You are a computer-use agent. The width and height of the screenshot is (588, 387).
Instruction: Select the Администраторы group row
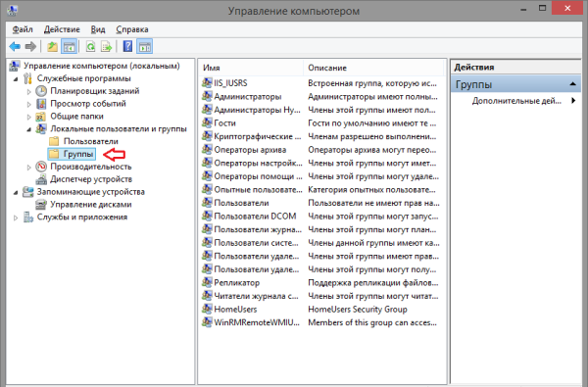click(x=248, y=96)
